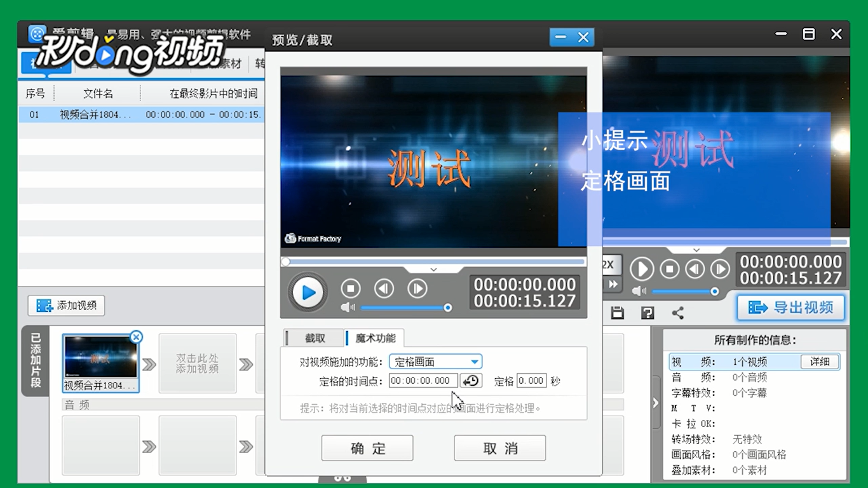Viewport: 868px width, 488px height.
Task: Step forward one frame in the preview
Action: coord(417,288)
